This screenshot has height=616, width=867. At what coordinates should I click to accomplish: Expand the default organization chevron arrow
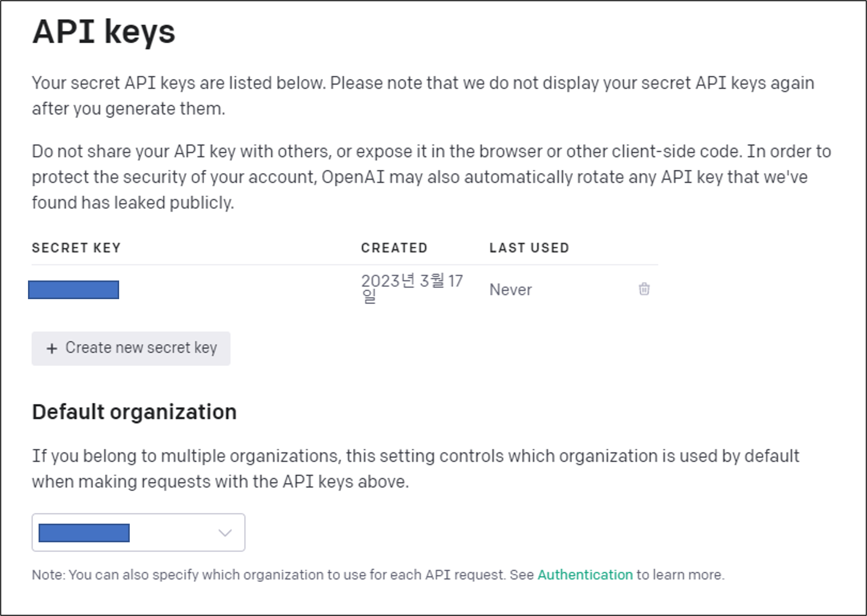(225, 533)
